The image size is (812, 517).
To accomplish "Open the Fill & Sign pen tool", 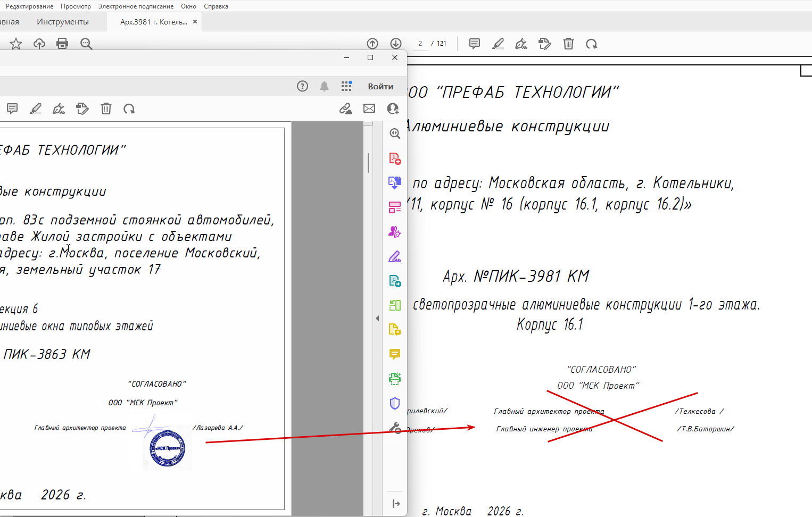I will tap(395, 257).
